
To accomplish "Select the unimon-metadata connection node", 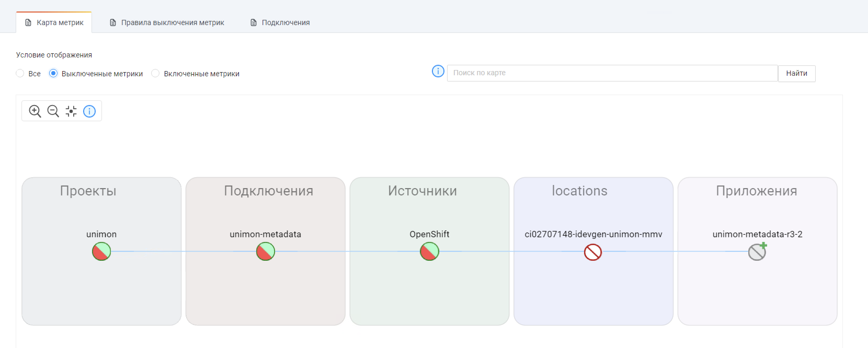I will [265, 251].
